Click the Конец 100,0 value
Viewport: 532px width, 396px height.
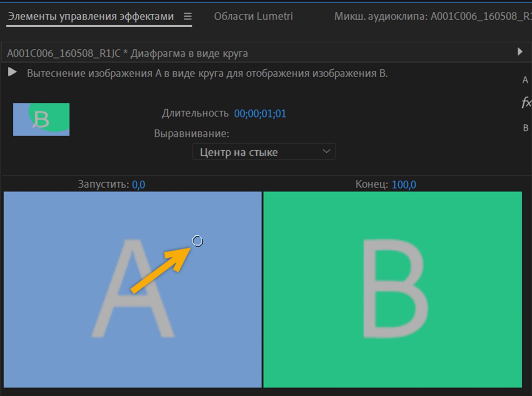pos(403,184)
